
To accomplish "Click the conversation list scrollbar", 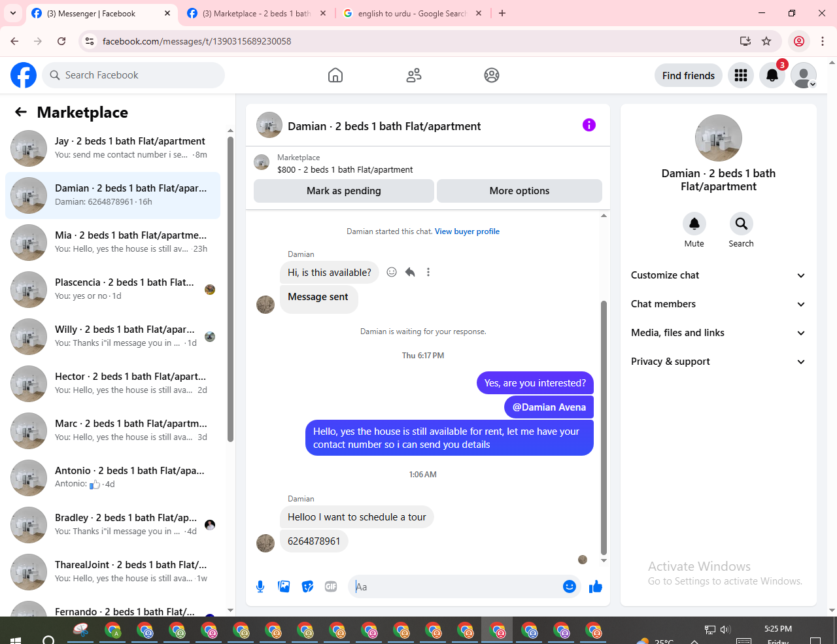I will coord(230,289).
